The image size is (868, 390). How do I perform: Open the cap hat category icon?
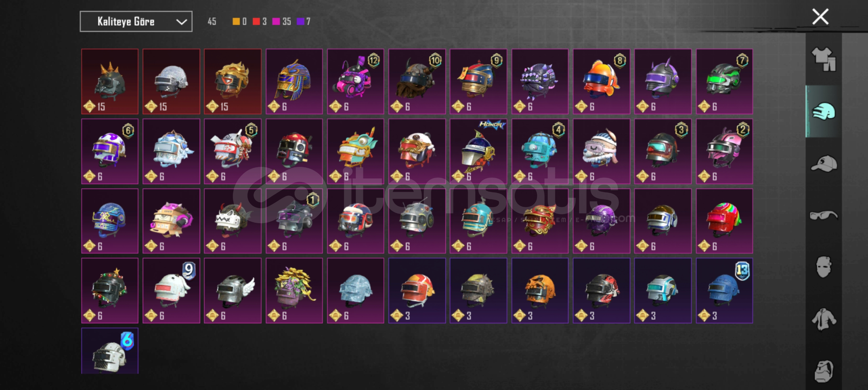(x=824, y=164)
